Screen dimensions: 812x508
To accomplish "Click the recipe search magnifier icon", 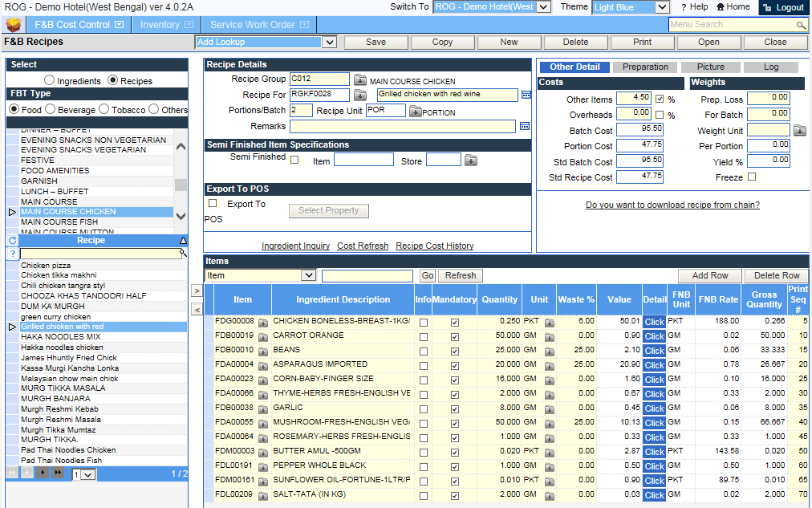I will [x=183, y=253].
